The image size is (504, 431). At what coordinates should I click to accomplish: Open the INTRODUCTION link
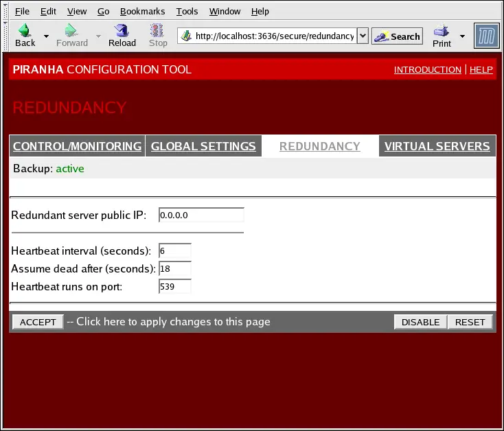[x=427, y=70]
